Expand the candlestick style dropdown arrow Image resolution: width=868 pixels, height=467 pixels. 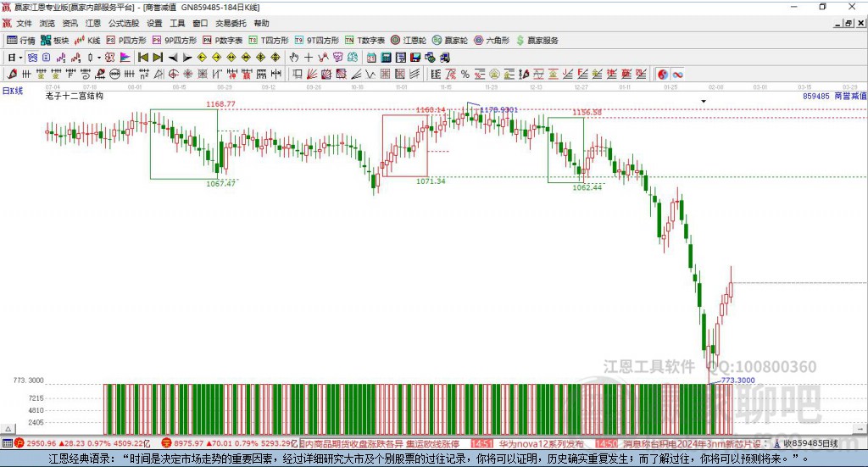click(x=99, y=58)
